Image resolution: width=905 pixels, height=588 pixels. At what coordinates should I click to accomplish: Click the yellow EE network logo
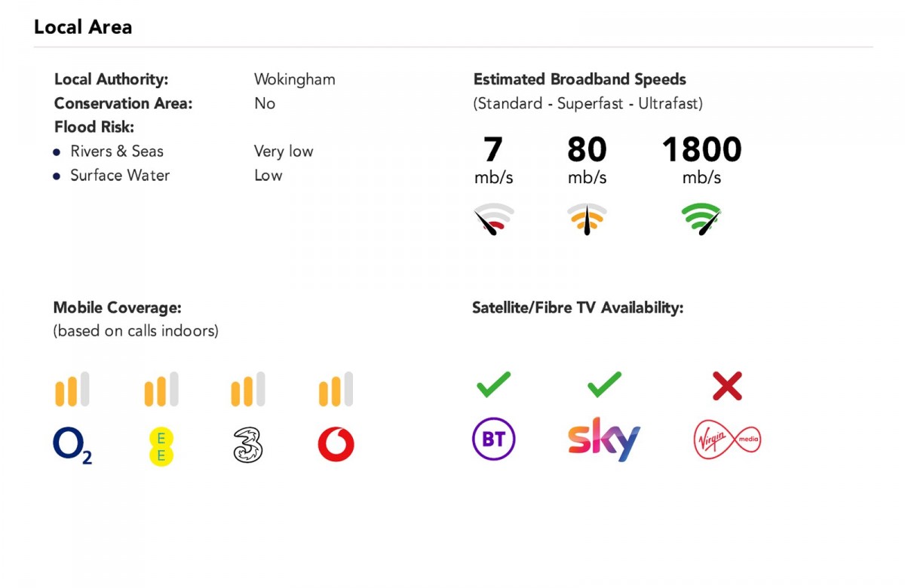click(161, 446)
